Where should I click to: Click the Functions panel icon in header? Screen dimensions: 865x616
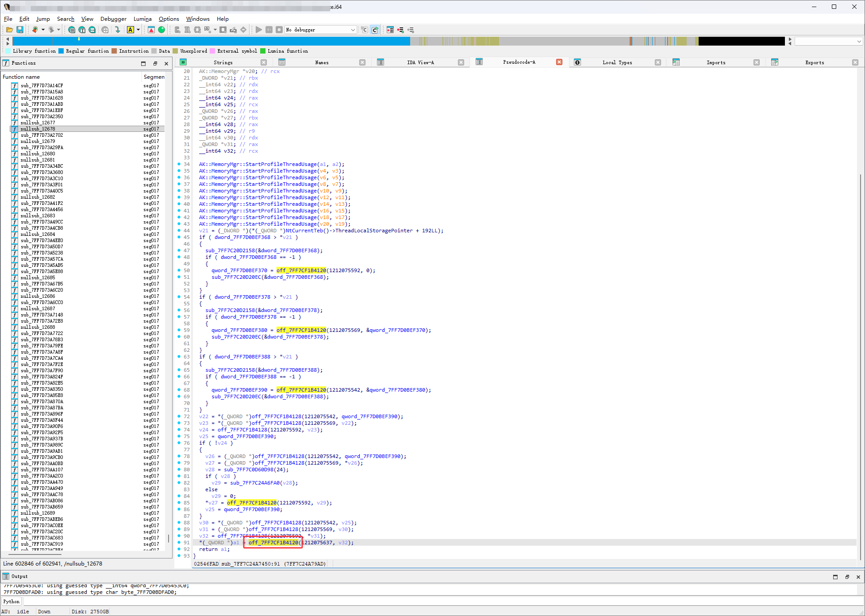pyautogui.click(x=6, y=63)
